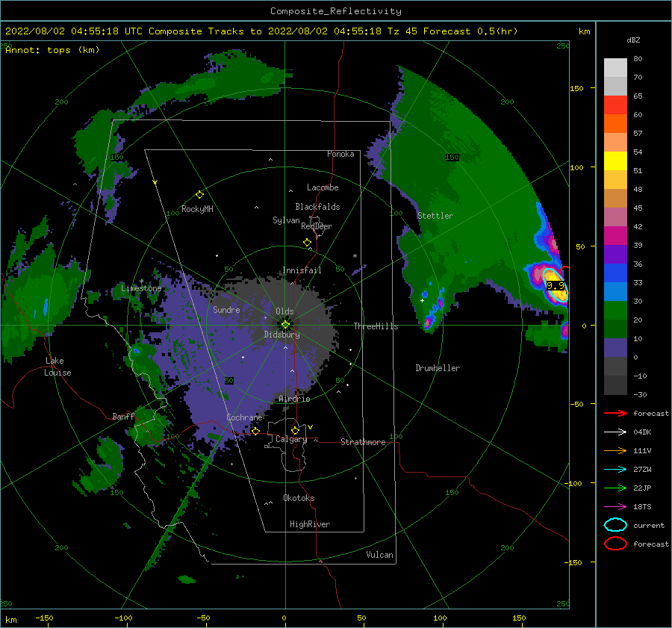Viewport: 672px width, 628px height.
Task: Click the RockyMH label on the map
Action: [x=197, y=209]
